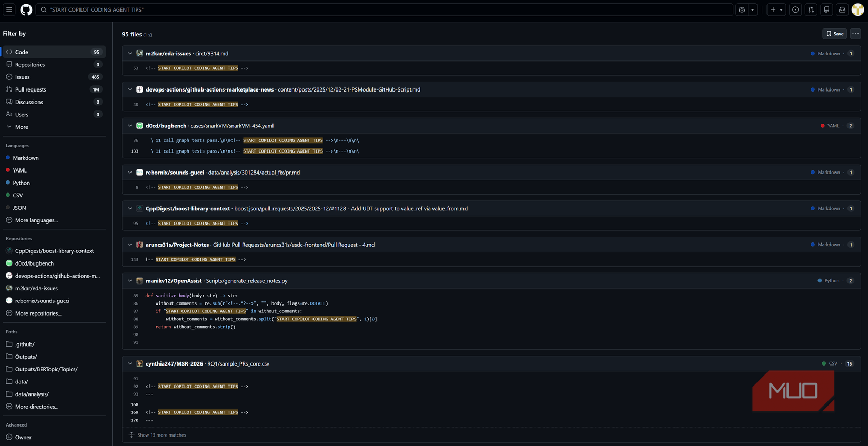The width and height of the screenshot is (868, 446).
Task: Collapse the m2kar/eda-issues result
Action: pos(130,54)
